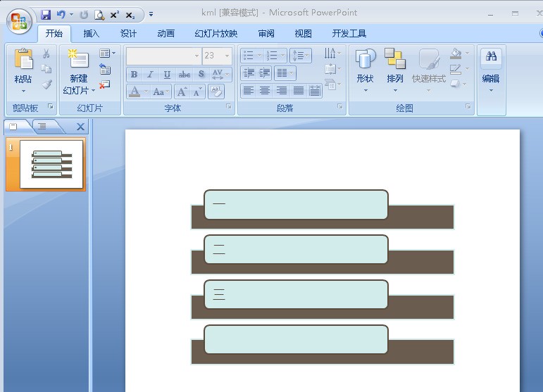
Task: Open the font name combo box arrow
Action: (x=196, y=56)
